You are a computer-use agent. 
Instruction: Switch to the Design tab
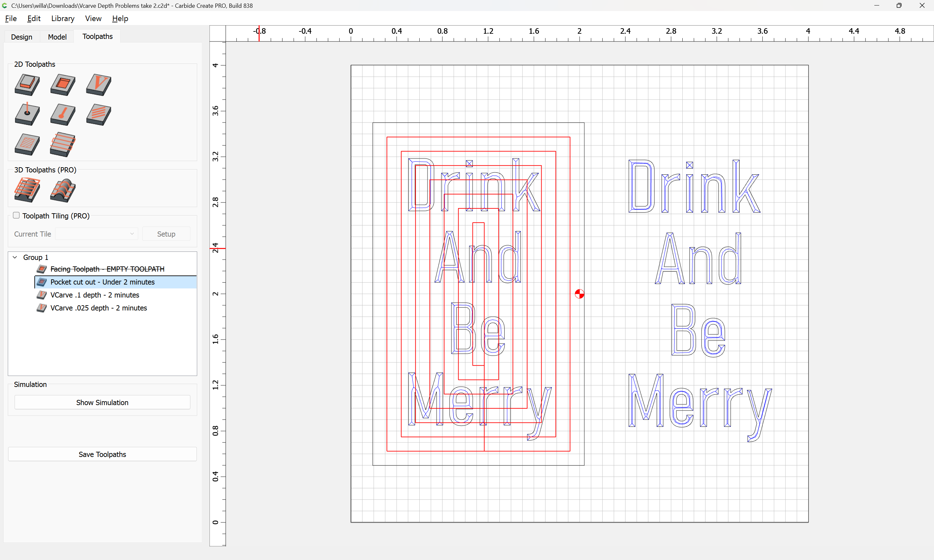(21, 37)
